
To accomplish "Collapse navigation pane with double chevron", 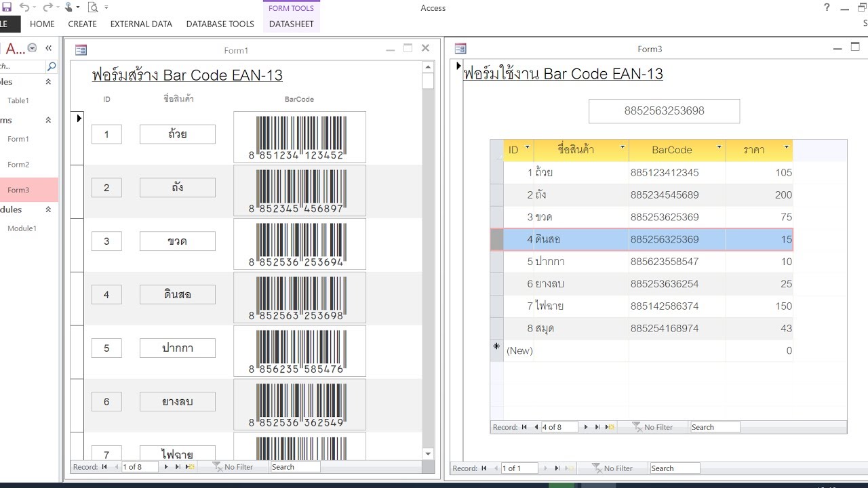I will [x=48, y=48].
